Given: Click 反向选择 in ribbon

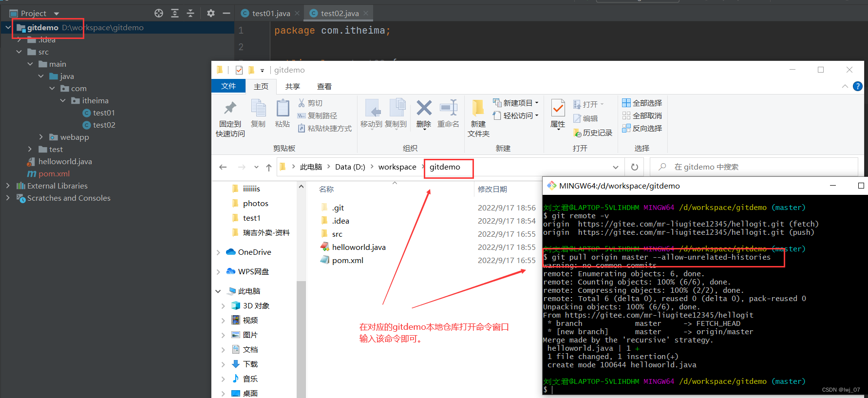Looking at the screenshot, I should (642, 128).
